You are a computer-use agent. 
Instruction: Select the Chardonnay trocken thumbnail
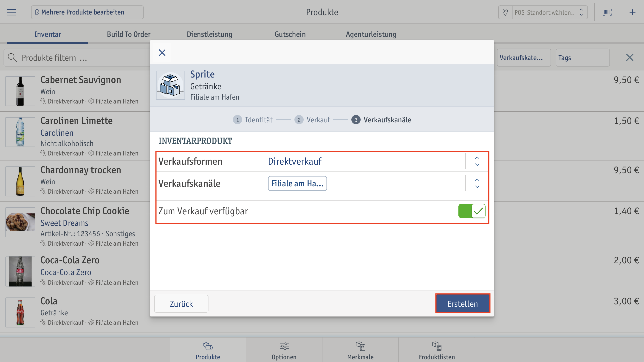(20, 181)
